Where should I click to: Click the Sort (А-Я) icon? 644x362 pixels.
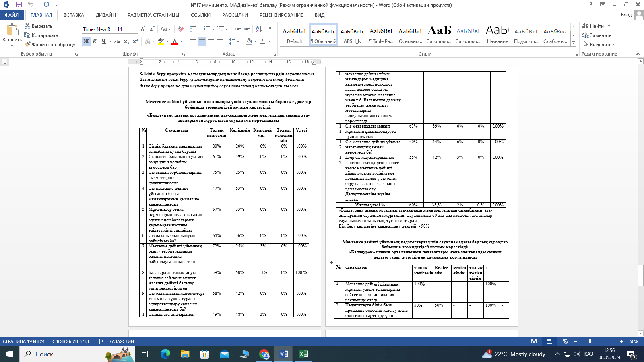259,29
